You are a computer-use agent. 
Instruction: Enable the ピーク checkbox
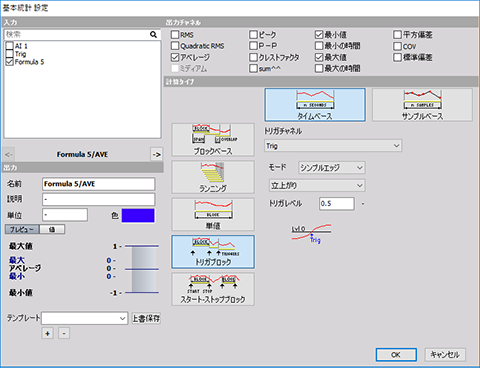click(x=254, y=35)
